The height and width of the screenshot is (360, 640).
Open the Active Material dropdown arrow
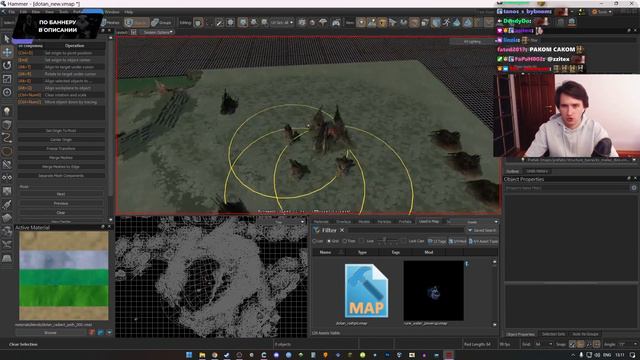[109, 333]
